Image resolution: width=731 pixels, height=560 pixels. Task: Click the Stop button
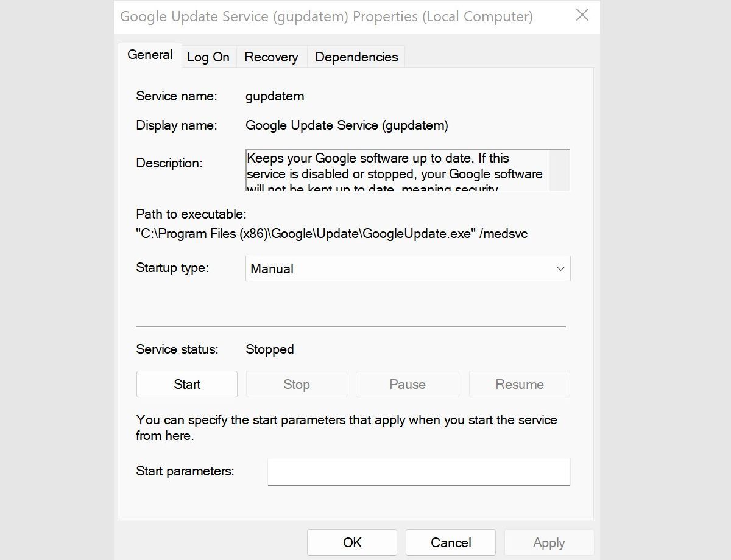pyautogui.click(x=296, y=384)
